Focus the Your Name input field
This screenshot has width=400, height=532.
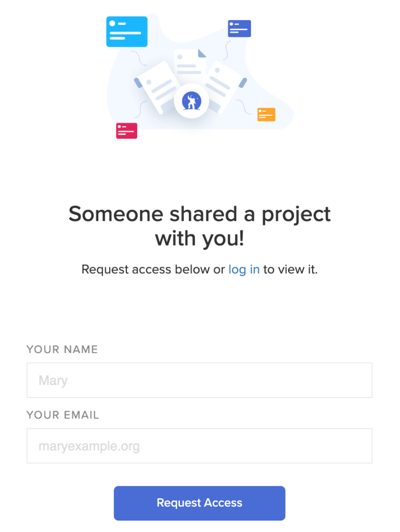point(199,380)
